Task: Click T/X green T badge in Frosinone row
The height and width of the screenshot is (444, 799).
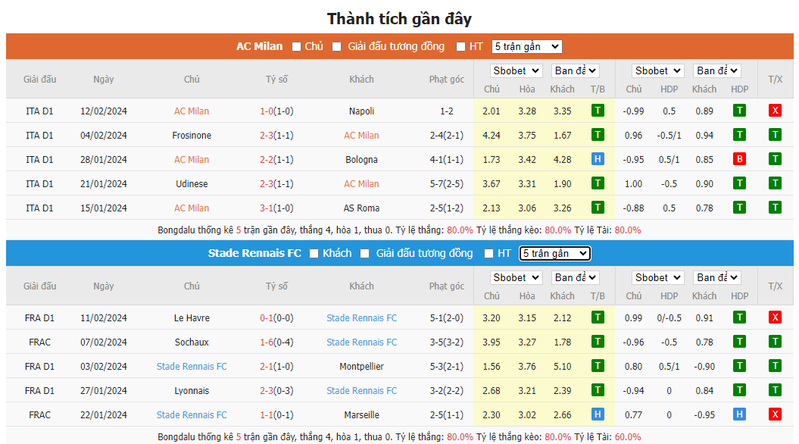Action: (775, 135)
